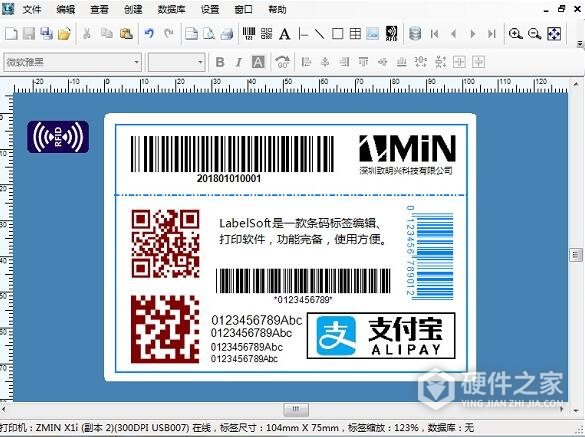This screenshot has width=585, height=437.
Task: Rotate object 90 degrees
Action: tap(282, 62)
